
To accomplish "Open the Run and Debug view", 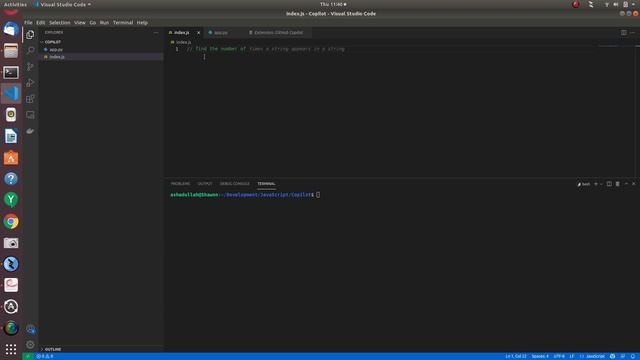I will tap(30, 83).
